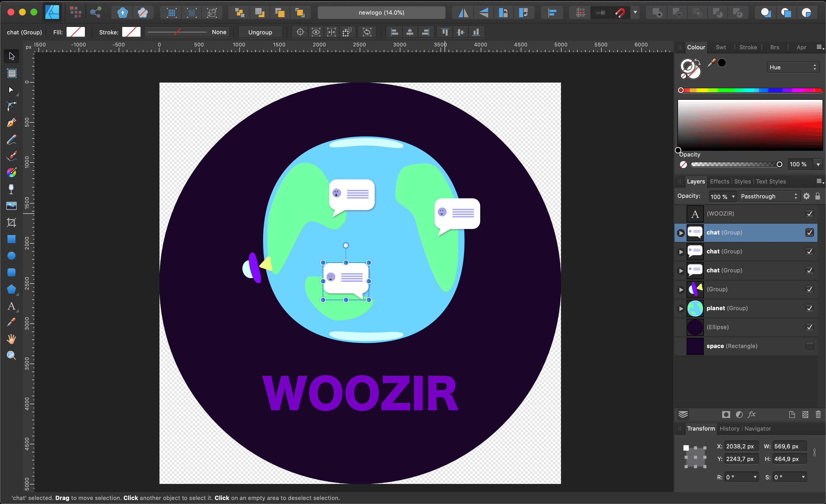Switch to the Brs brushes tab

point(774,47)
